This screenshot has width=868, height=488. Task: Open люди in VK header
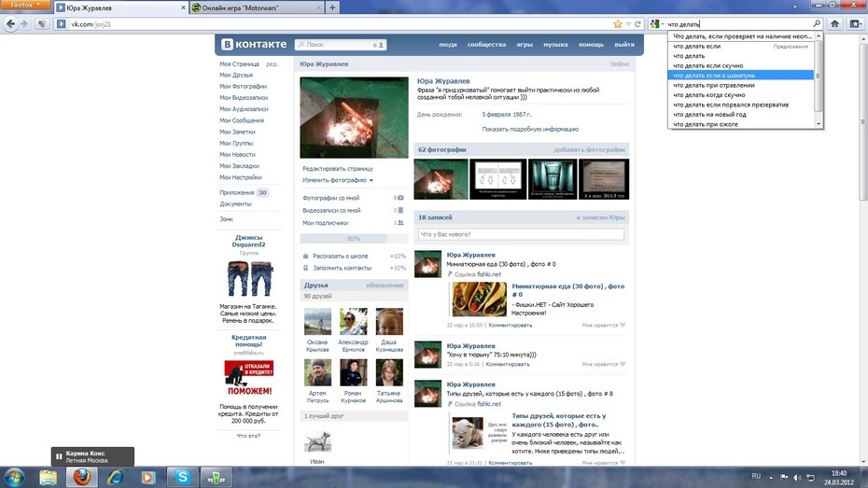(x=448, y=44)
